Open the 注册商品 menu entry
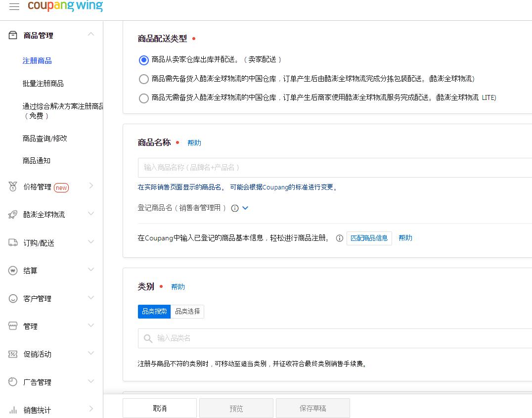 click(37, 60)
